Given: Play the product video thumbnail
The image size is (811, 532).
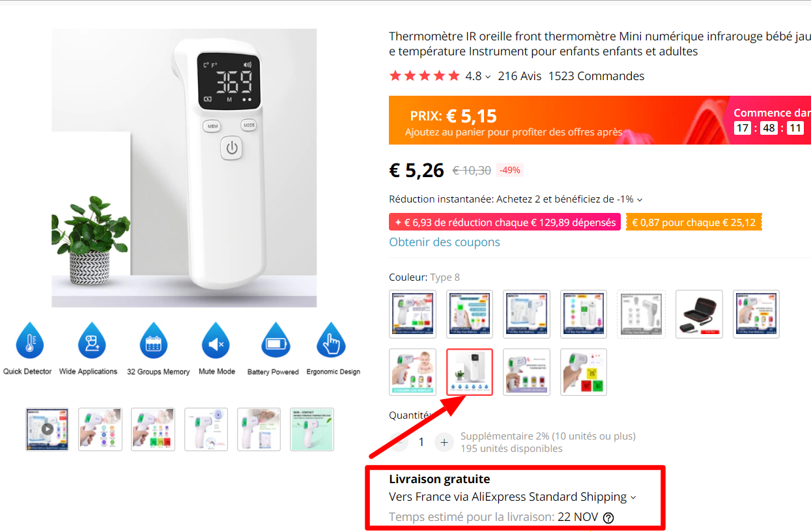Looking at the screenshot, I should pos(48,429).
